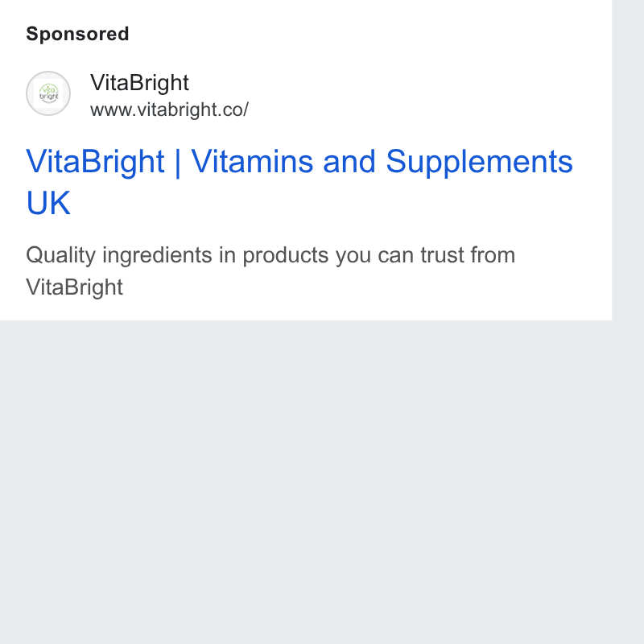This screenshot has width=644, height=644.
Task: Click the word UK in the blue headline
Action: pyautogui.click(x=48, y=203)
